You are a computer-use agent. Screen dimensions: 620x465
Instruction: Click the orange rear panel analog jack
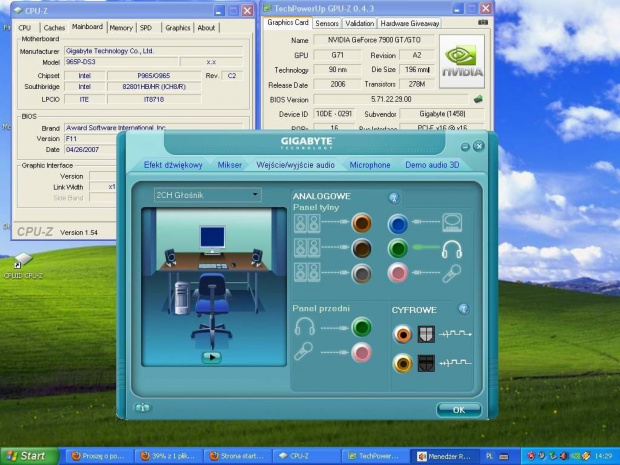pyautogui.click(x=361, y=223)
